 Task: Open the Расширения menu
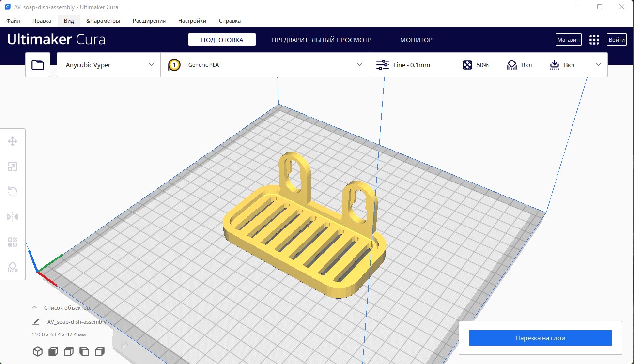(149, 21)
